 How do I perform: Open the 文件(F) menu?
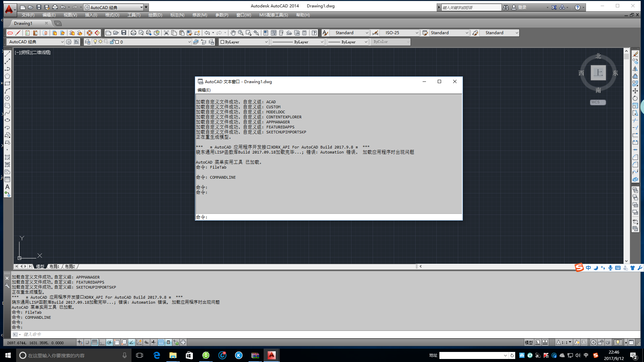tap(28, 15)
